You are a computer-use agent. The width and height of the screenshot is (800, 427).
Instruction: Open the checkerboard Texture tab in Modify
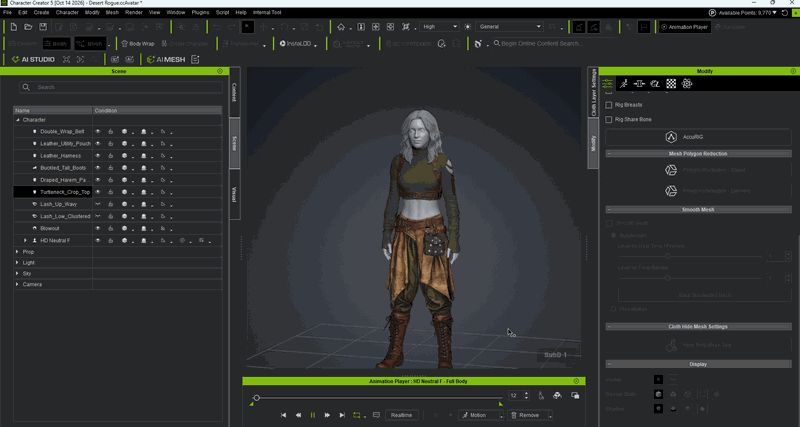671,84
